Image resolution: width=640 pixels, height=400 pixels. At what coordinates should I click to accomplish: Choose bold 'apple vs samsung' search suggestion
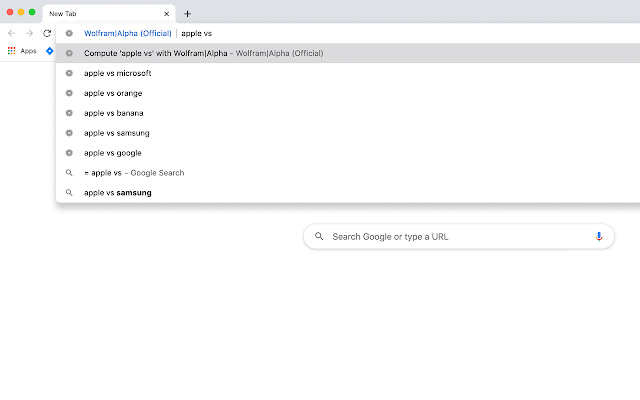coord(118,192)
